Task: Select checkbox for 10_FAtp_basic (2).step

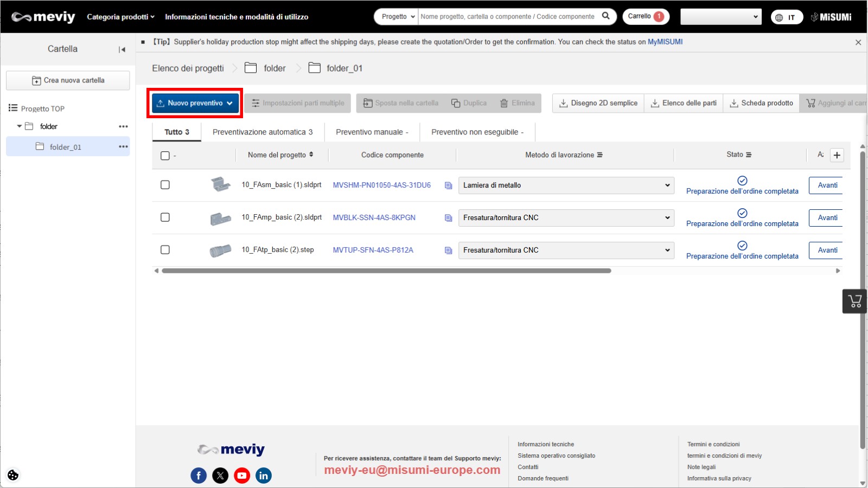Action: point(165,250)
